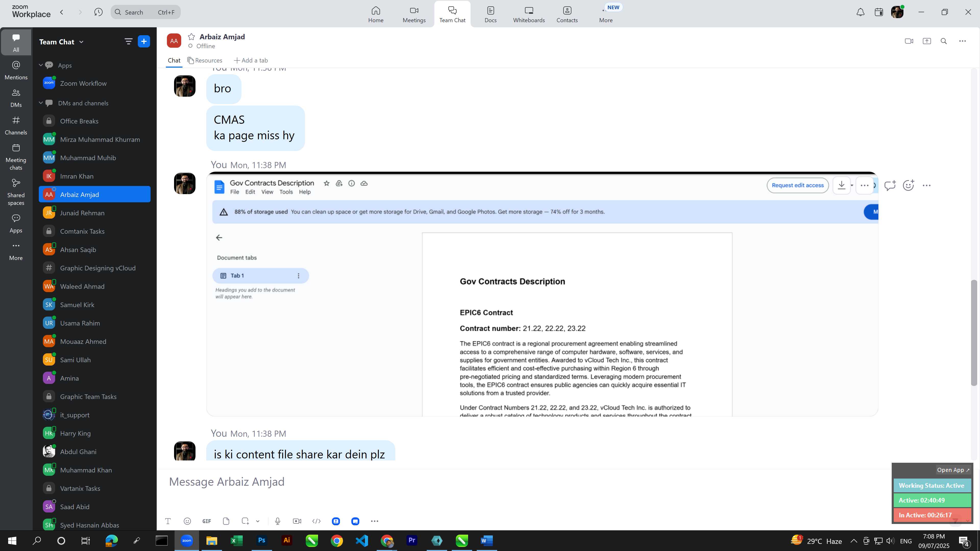Star the Arbaiz Amjad conversation
The width and height of the screenshot is (980, 551).
191,36
